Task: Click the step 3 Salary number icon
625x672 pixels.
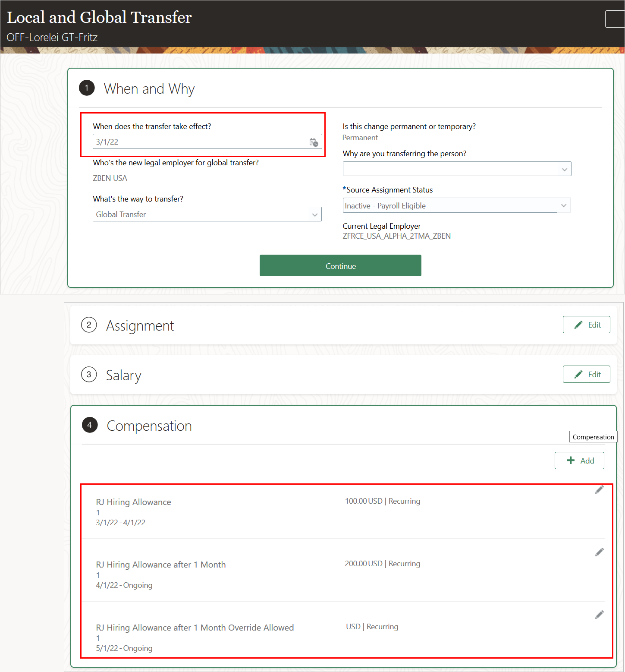Action: point(89,375)
